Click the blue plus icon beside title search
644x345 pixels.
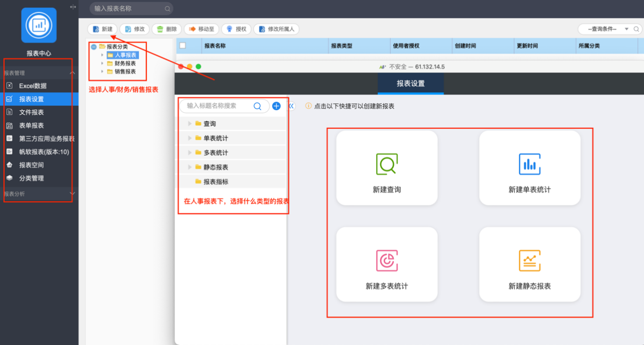pyautogui.click(x=277, y=106)
